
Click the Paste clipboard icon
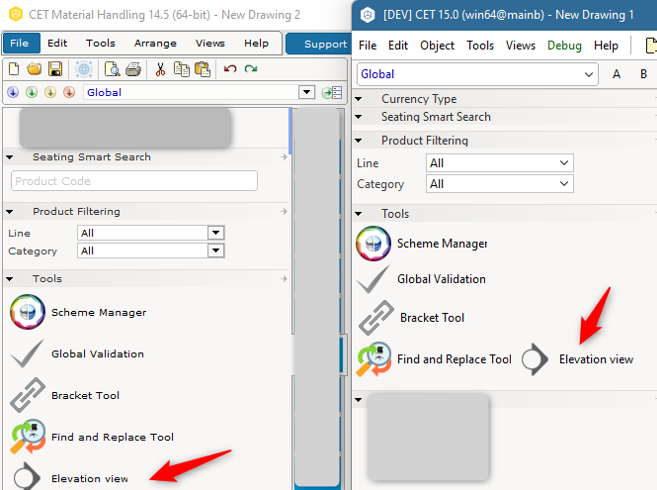coord(203,69)
